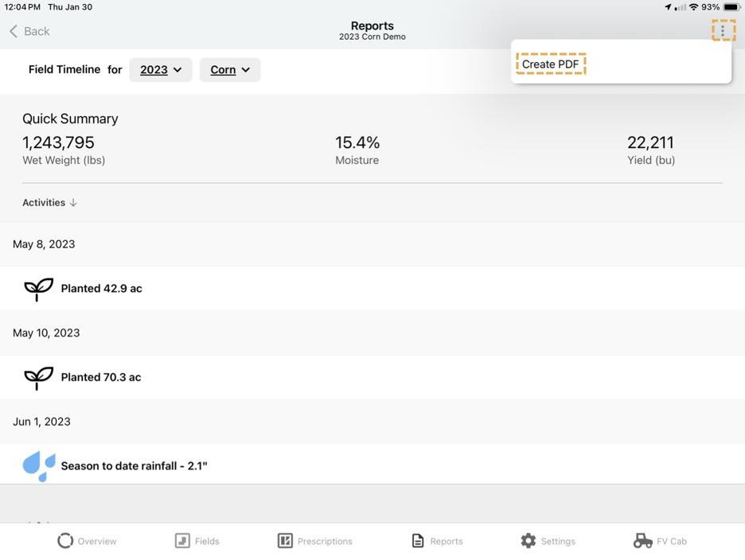Click the planting sprout icon for 70.3 ac
745x560 pixels.
click(38, 378)
